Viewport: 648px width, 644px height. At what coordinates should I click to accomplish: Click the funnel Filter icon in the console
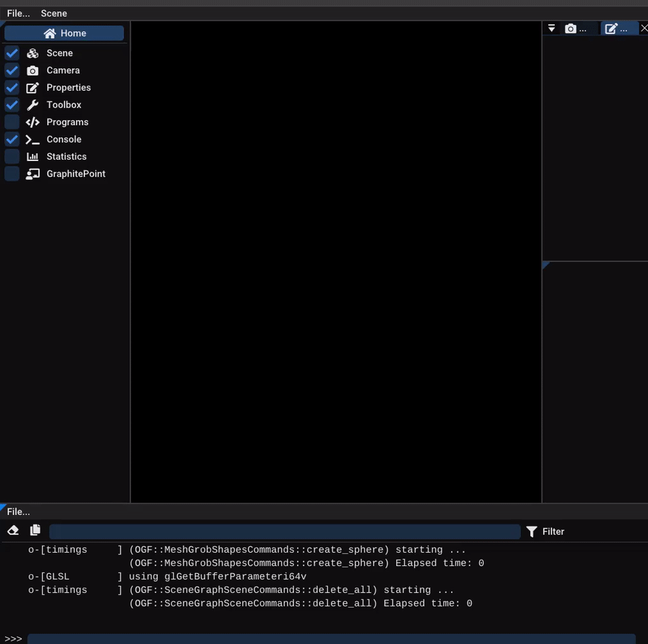pos(532,532)
